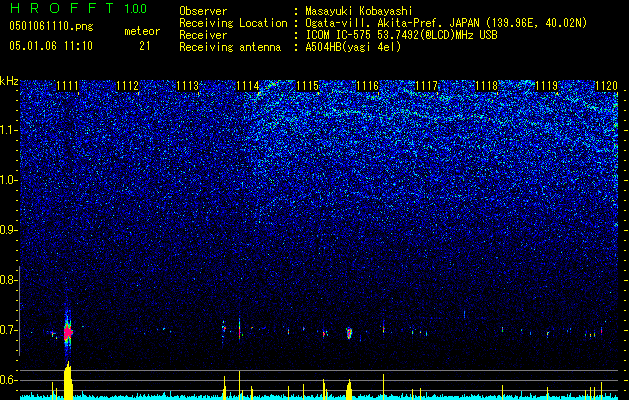Click the A504HB(yagi 4el) antenna text
Viewport: 629px width, 400px height.
(353, 47)
